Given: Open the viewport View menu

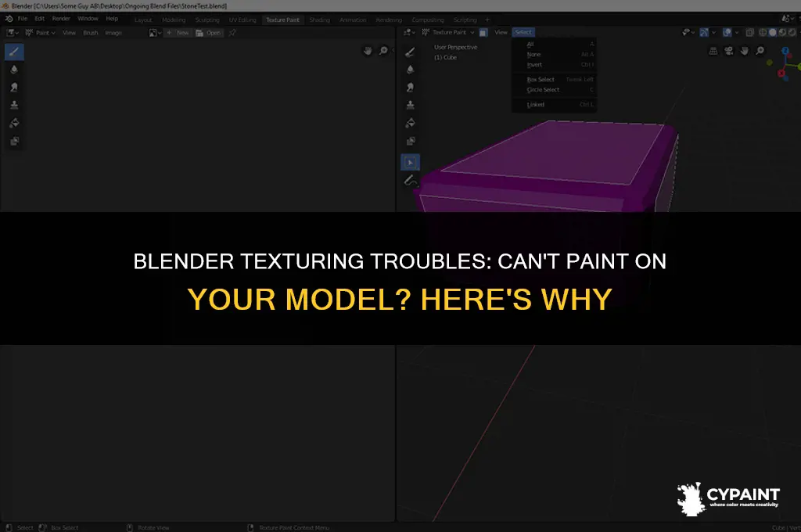Looking at the screenshot, I should [501, 32].
